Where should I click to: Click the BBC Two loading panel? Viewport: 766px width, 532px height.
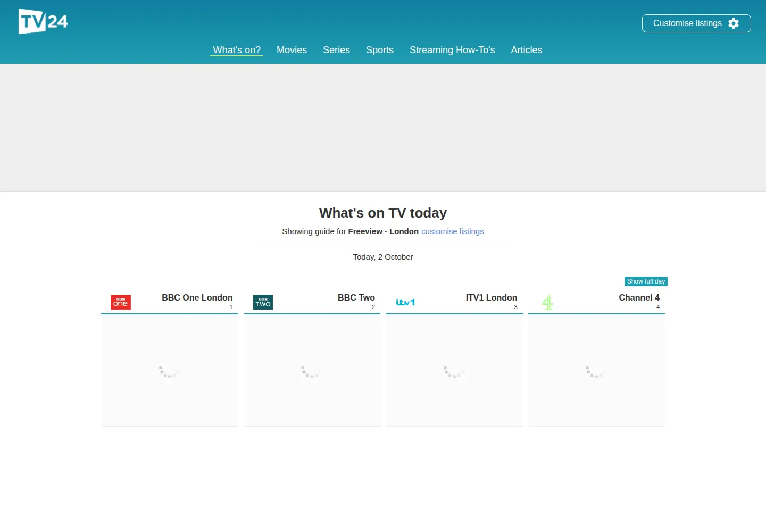(x=312, y=371)
